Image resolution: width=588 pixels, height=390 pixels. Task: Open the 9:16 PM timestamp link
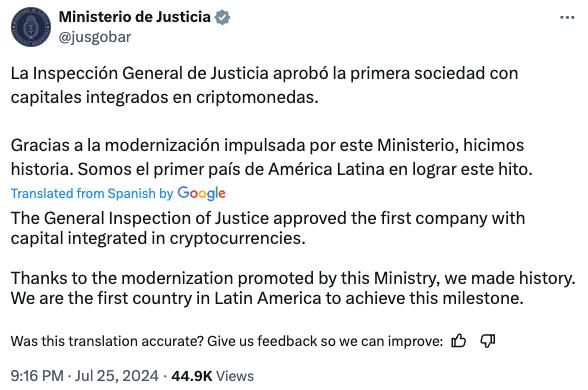click(x=37, y=376)
